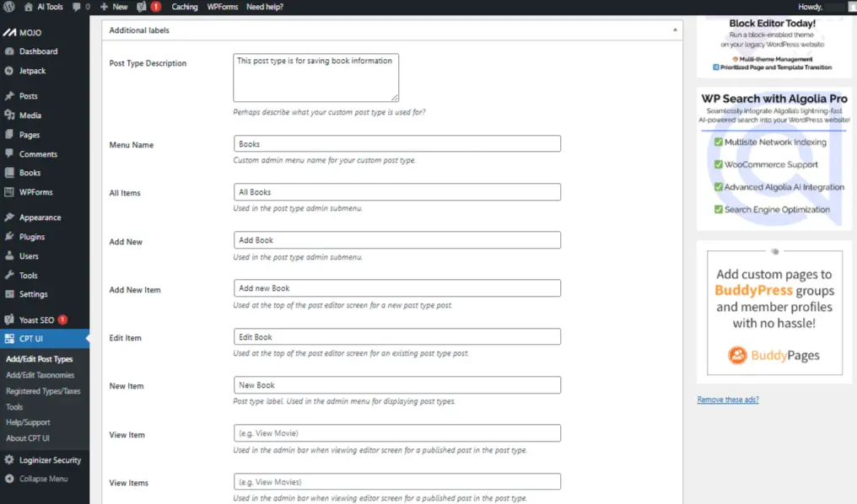Click the Remove these ads? link
Image resolution: width=857 pixels, height=504 pixels.
(x=727, y=399)
